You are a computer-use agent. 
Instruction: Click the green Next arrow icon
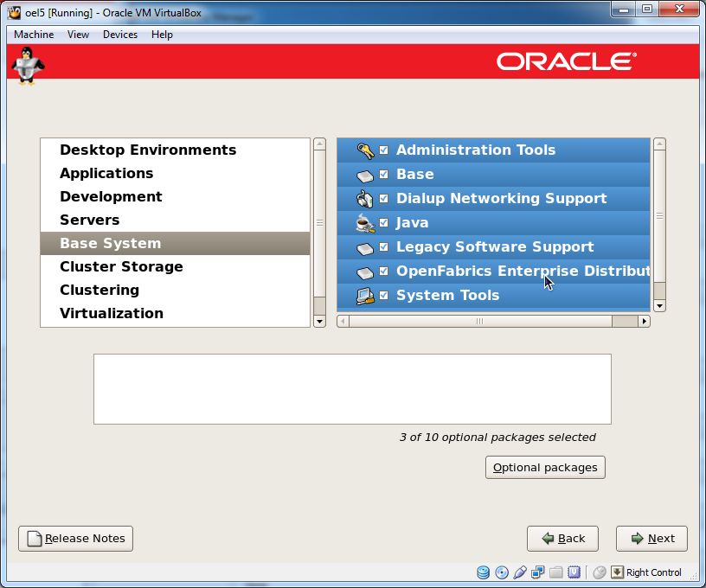[638, 539]
